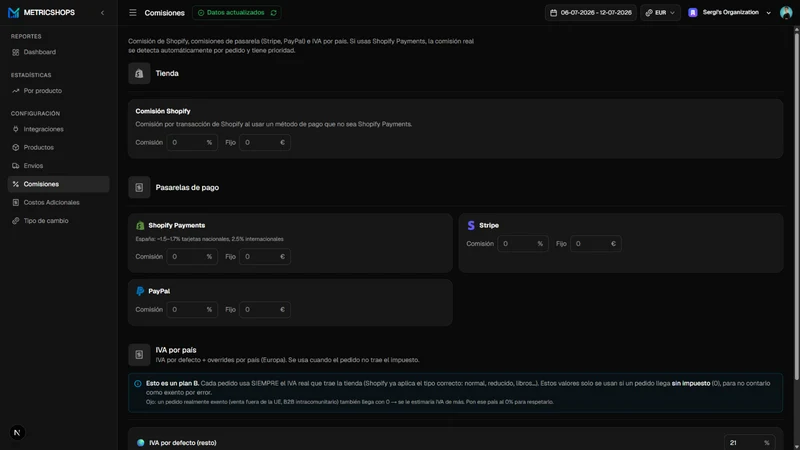The width and height of the screenshot is (800, 450).
Task: Click the Costos Adicionales icon
Action: point(16,203)
